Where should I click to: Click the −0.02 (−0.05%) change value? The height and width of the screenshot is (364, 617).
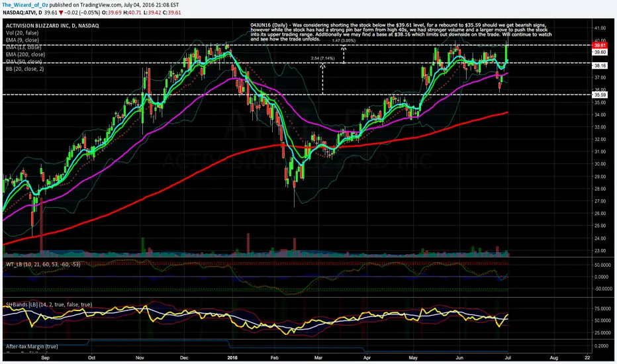pos(83,13)
